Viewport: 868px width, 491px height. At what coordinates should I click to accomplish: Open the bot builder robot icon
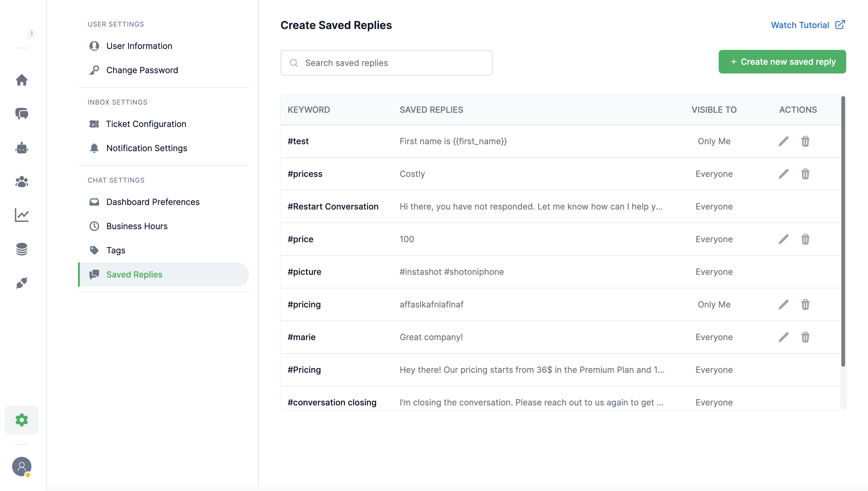point(21,148)
